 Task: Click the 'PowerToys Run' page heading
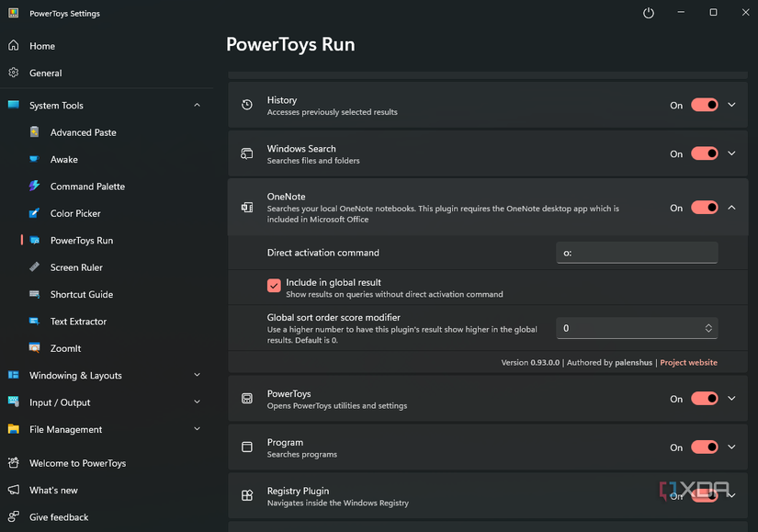click(x=290, y=44)
